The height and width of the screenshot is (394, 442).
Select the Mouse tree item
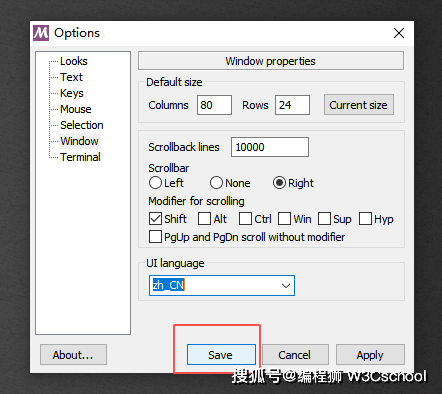[76, 109]
